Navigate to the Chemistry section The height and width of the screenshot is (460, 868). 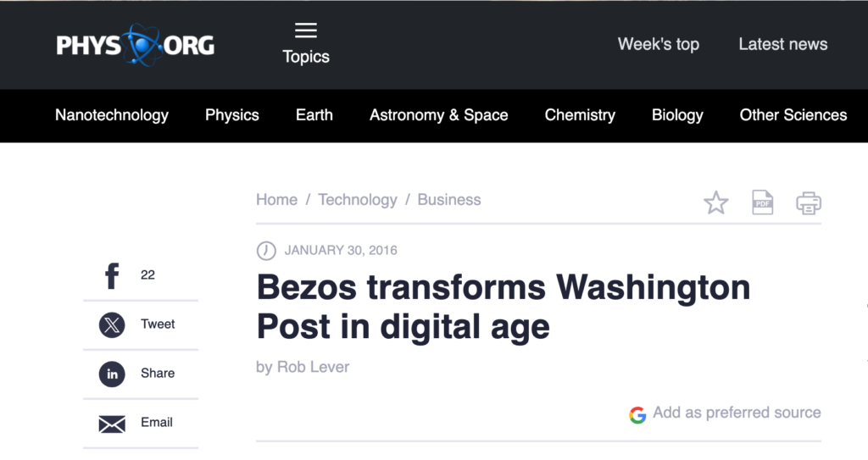[580, 115]
